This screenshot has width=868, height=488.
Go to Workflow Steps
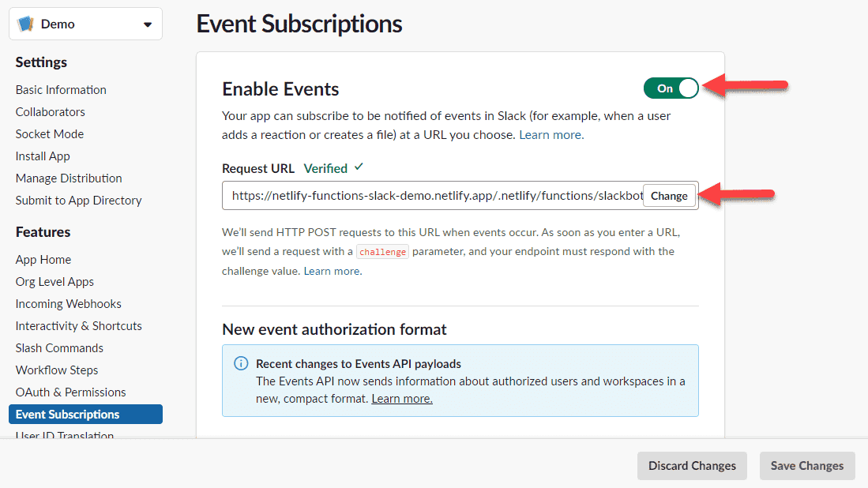(57, 370)
